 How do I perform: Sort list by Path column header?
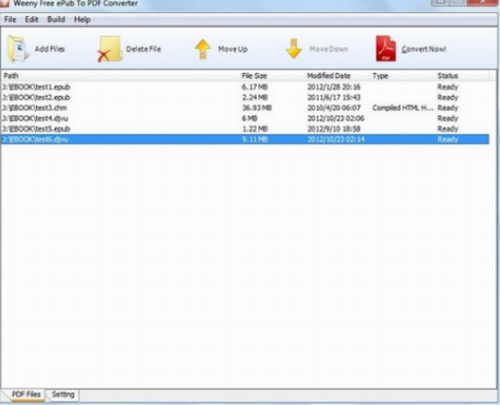tap(120, 76)
